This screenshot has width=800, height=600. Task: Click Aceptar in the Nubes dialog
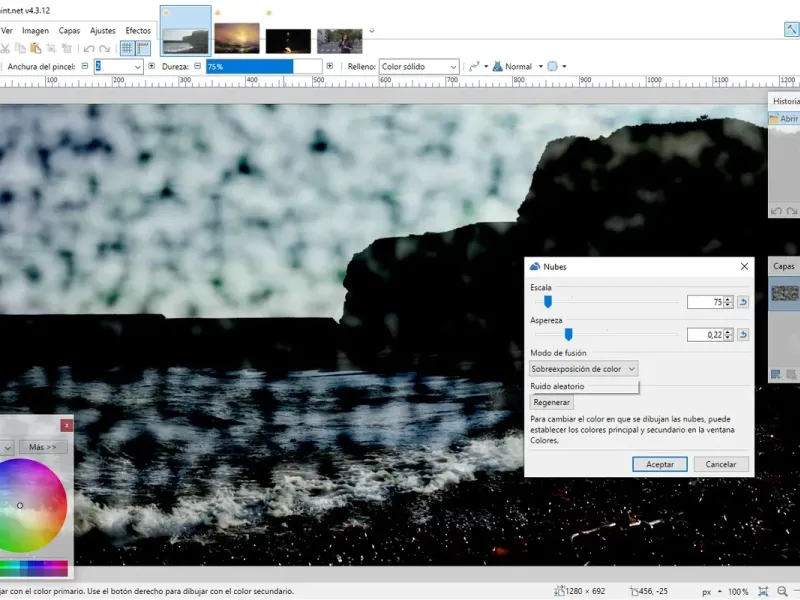click(x=660, y=464)
